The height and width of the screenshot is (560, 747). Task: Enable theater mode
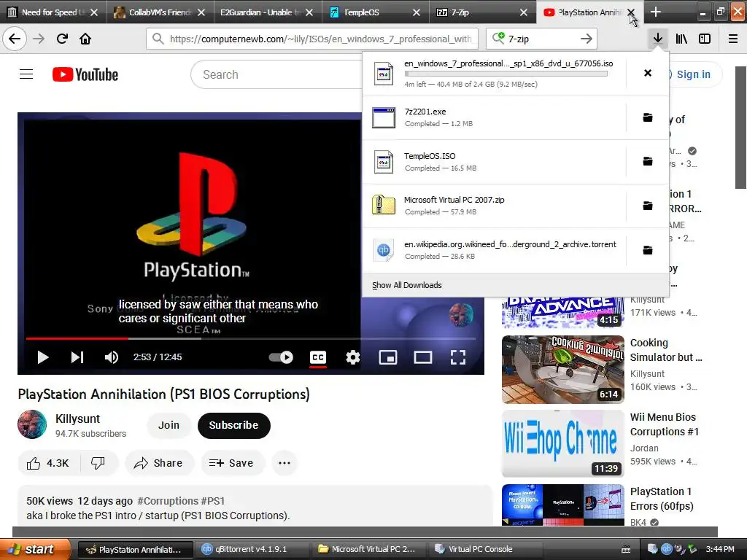coord(422,357)
